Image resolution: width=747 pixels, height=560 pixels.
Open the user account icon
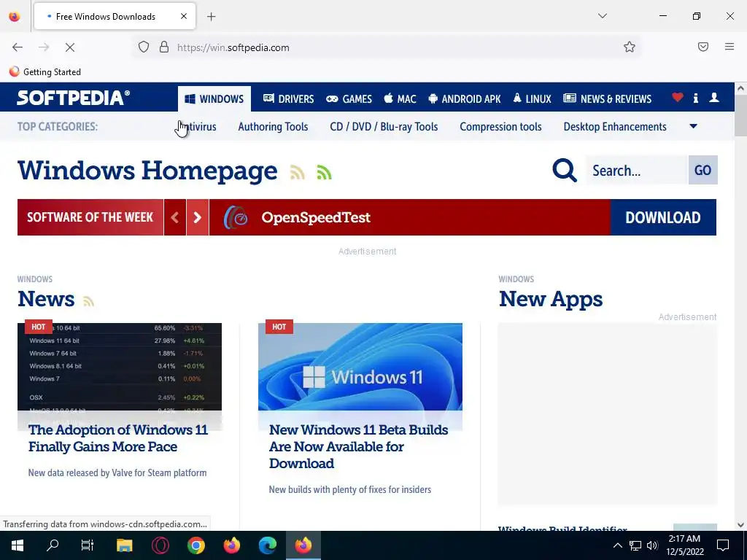714,98
